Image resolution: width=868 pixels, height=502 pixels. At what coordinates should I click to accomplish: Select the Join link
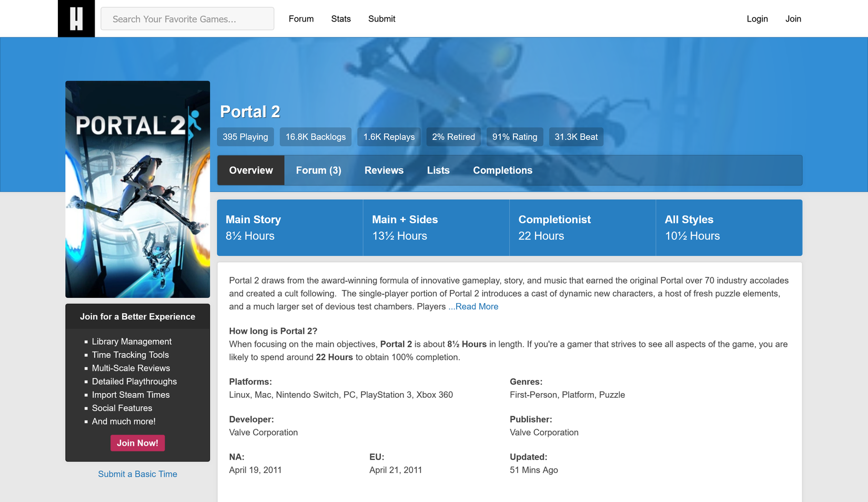point(793,18)
